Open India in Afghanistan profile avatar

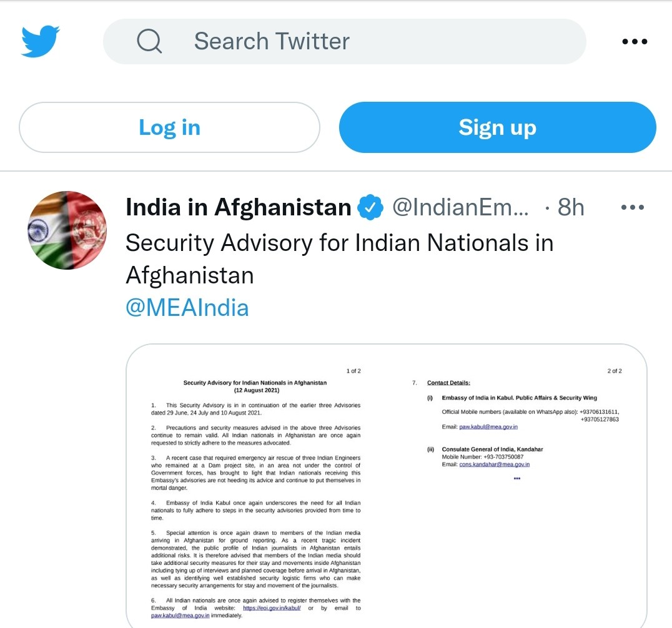pyautogui.click(x=67, y=230)
